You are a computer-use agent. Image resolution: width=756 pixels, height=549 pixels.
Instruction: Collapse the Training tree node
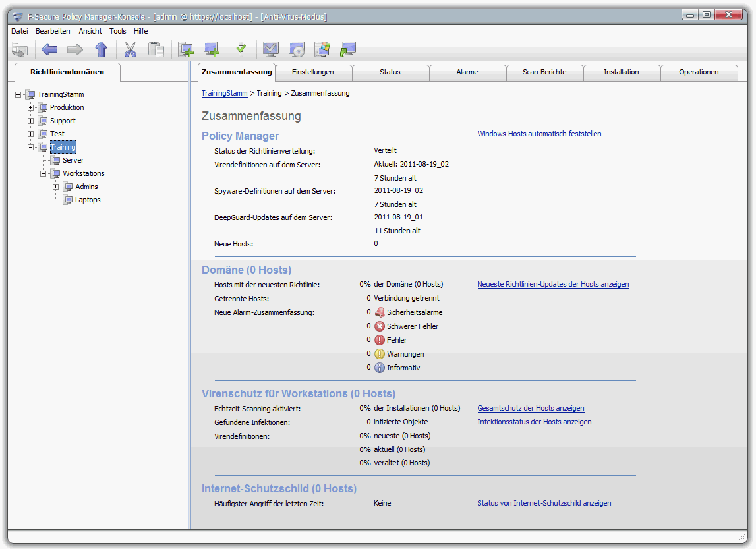pyautogui.click(x=31, y=147)
